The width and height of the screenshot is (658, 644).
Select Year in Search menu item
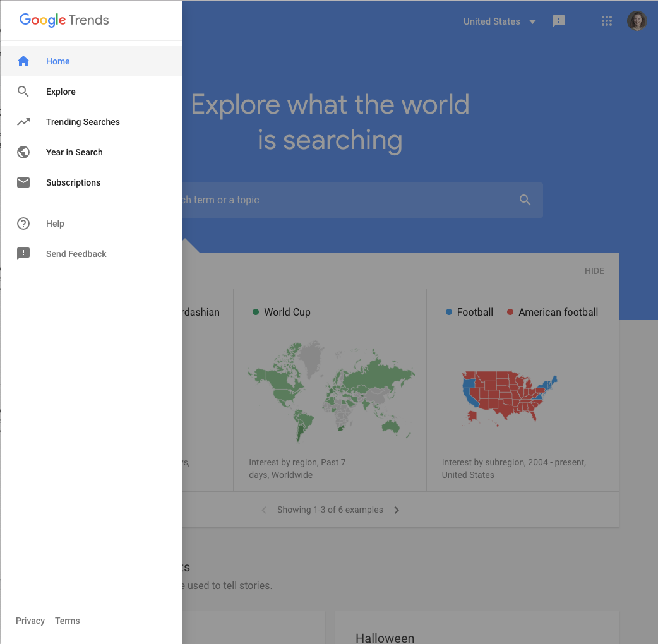coord(92,152)
